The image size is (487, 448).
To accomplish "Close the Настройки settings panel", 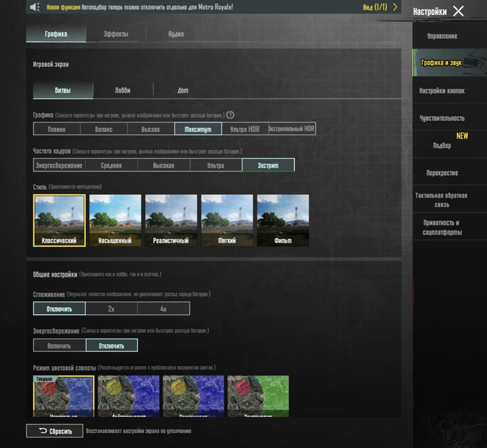I will click(x=458, y=11).
